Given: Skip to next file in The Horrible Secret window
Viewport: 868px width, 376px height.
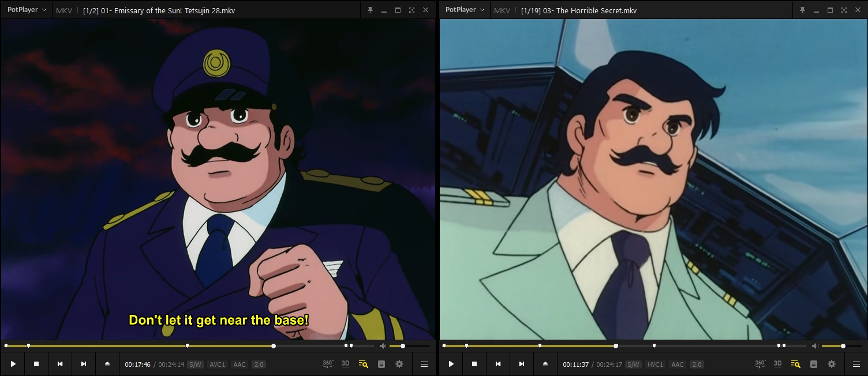Looking at the screenshot, I should click(x=522, y=364).
